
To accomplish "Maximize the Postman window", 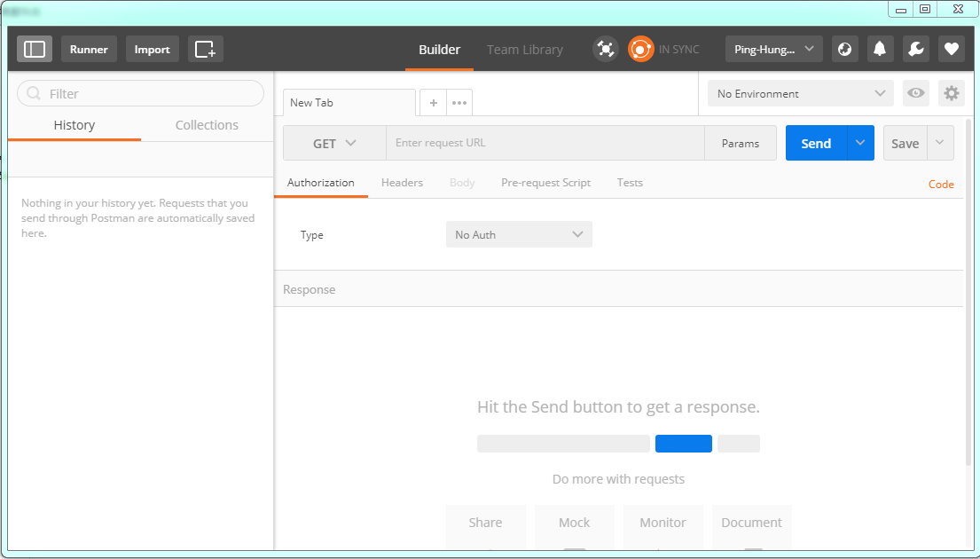I will click(x=925, y=9).
